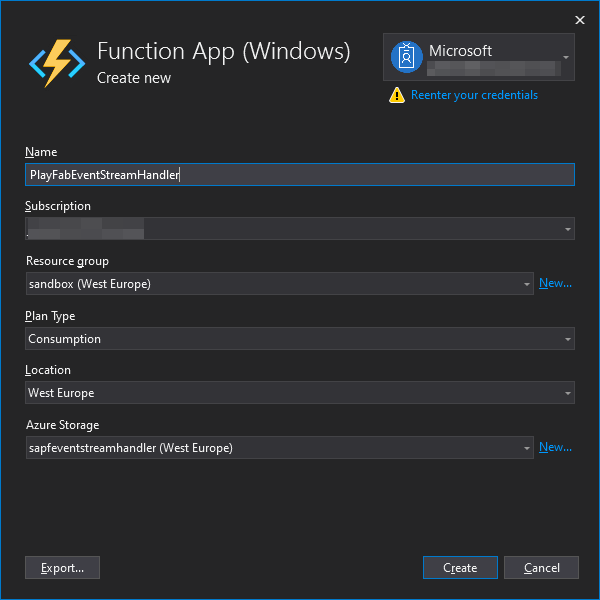
Task: Click the Resource group label
Action: click(67, 261)
